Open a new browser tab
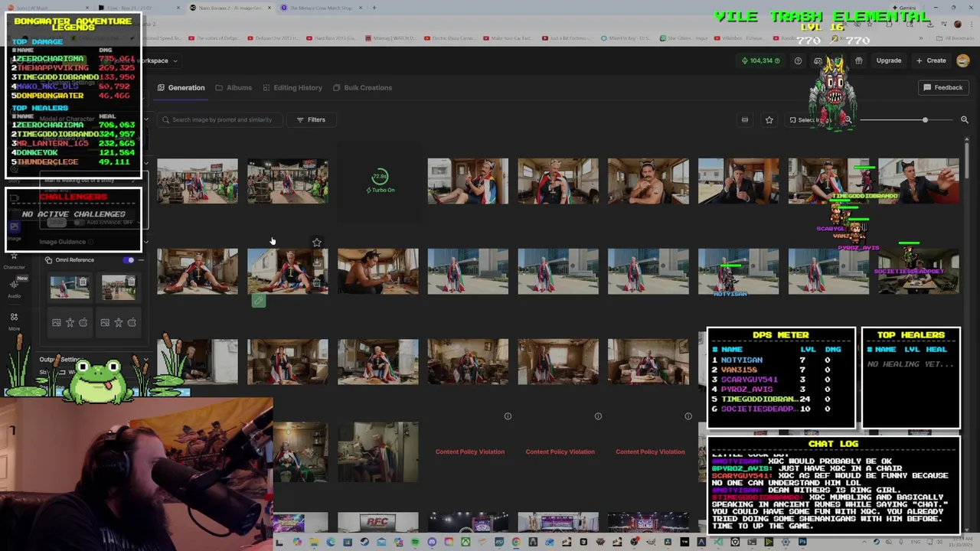This screenshot has height=551, width=980. point(374,8)
